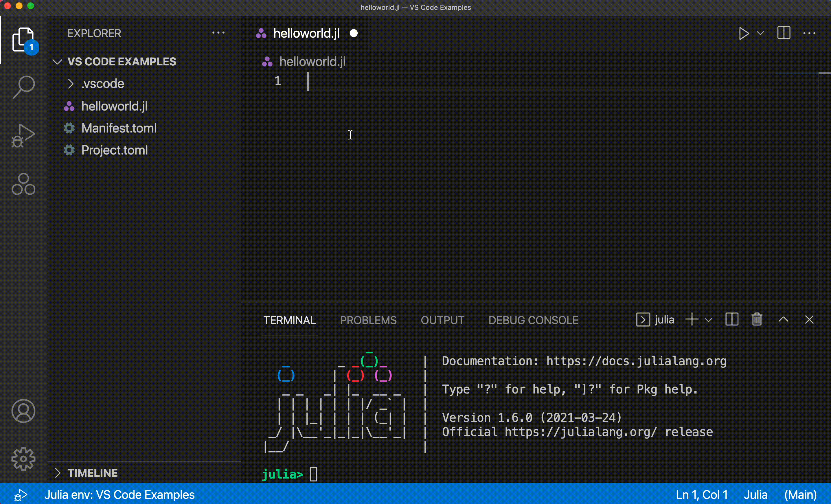Kill the terminal using the trash icon

757,319
